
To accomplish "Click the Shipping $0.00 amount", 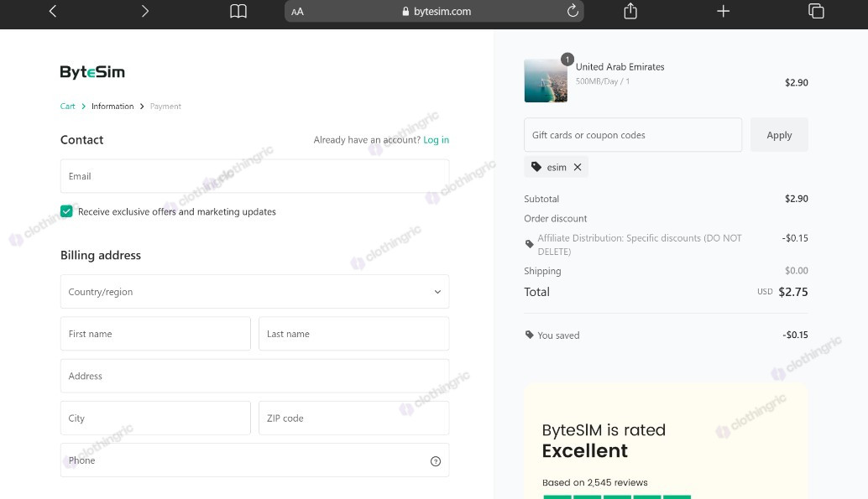I will 796,271.
